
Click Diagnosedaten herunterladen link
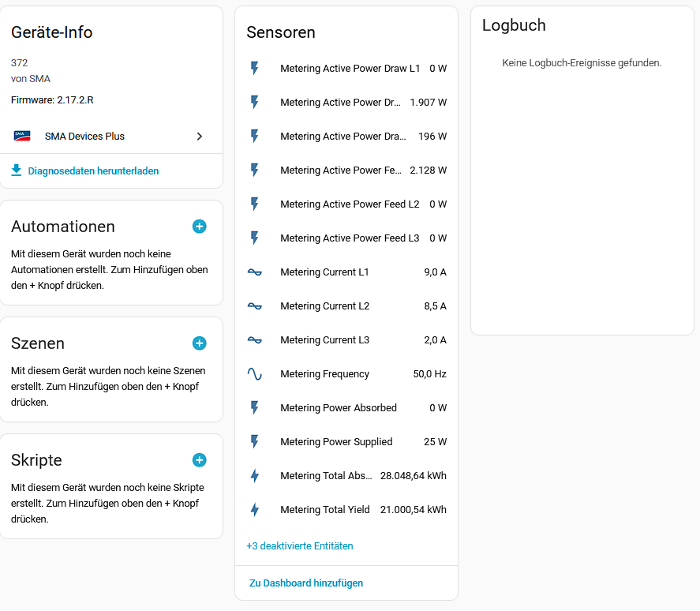(x=93, y=171)
